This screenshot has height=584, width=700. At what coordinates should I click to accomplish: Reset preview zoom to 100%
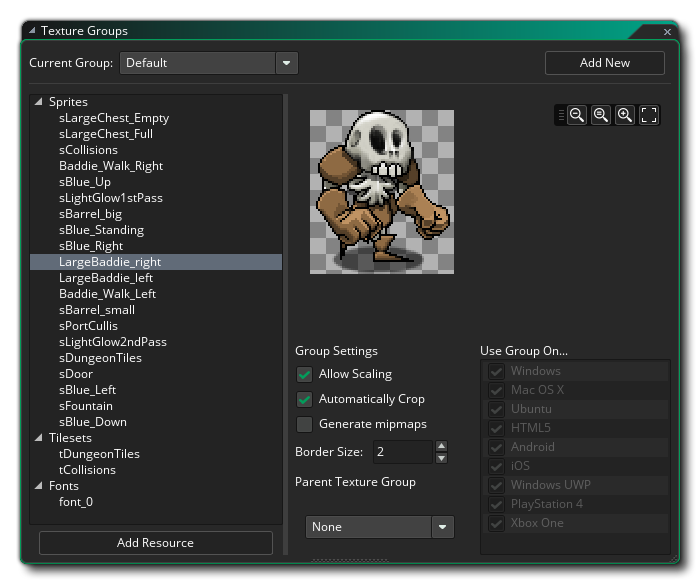pos(601,115)
